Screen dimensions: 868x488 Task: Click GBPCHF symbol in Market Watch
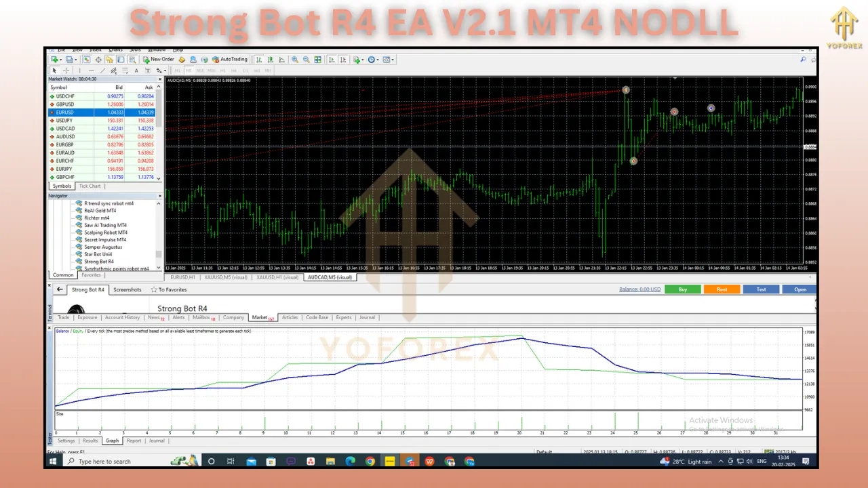tap(66, 177)
